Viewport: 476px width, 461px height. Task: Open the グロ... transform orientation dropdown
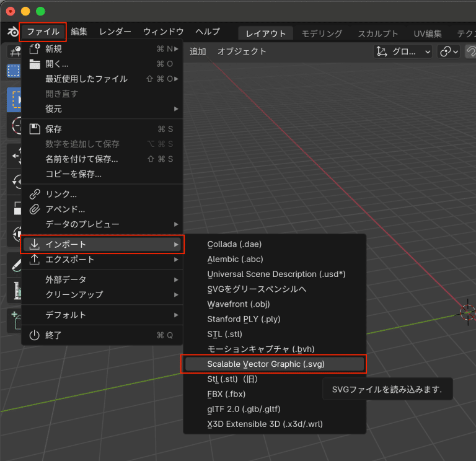(x=403, y=51)
